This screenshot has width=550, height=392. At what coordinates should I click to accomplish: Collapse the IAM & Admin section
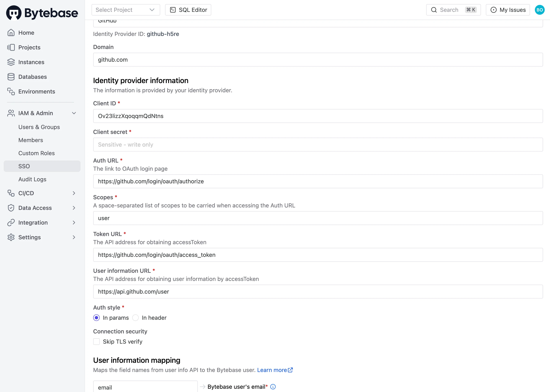coord(74,113)
